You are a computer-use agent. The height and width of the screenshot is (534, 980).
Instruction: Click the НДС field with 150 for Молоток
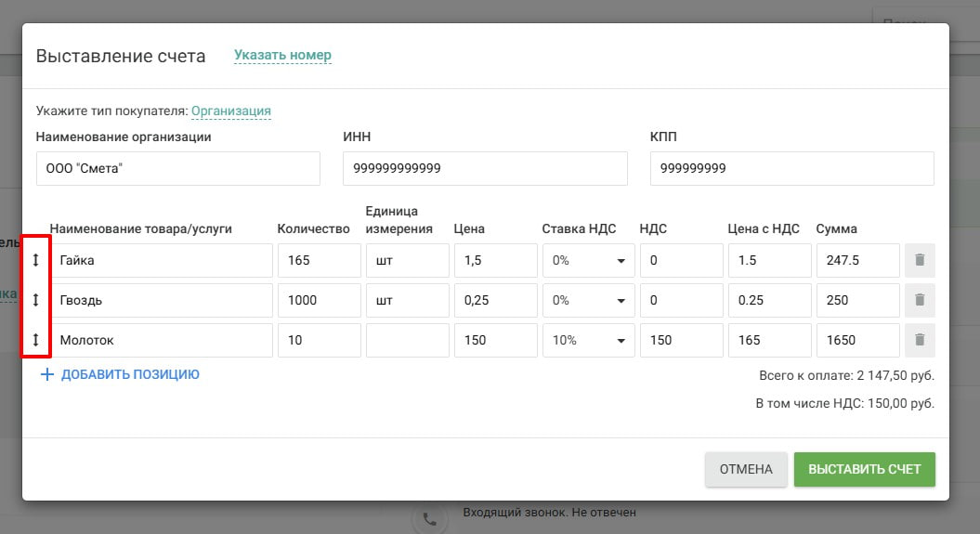(x=681, y=341)
